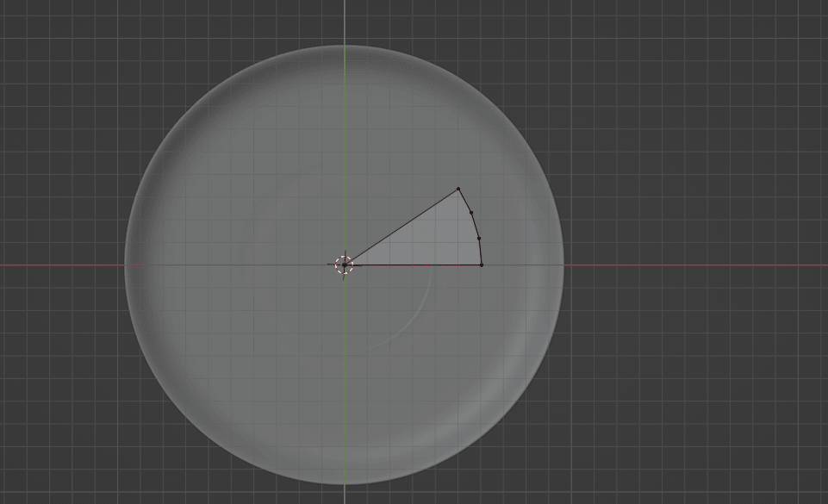Click the bottom rim of the gray disc
The image size is (828, 504).
point(346,482)
